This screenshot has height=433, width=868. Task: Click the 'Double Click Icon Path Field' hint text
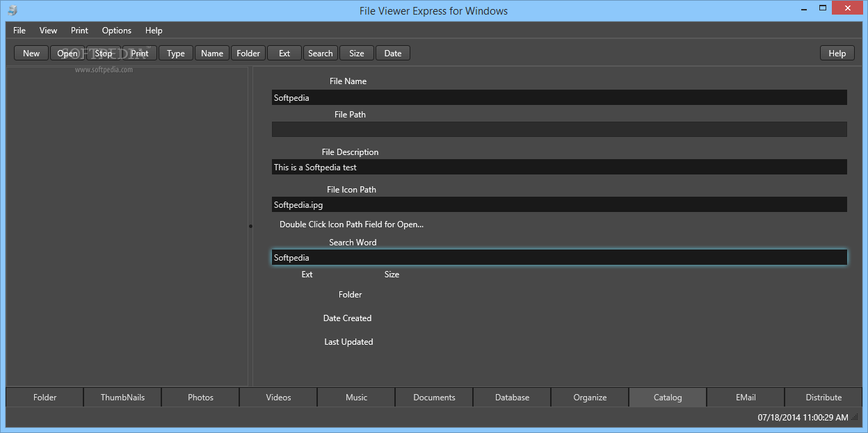click(x=351, y=224)
